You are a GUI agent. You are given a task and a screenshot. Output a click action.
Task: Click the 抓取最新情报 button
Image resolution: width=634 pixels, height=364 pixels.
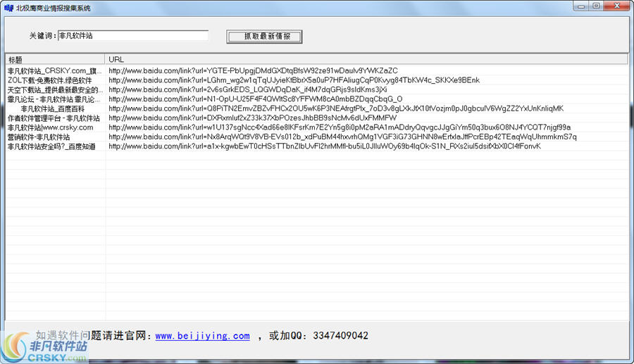tap(264, 37)
